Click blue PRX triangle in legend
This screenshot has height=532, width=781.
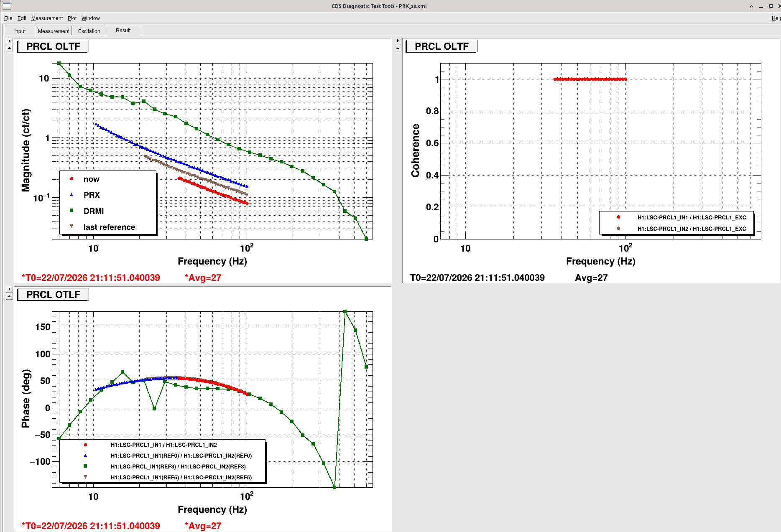click(71, 195)
